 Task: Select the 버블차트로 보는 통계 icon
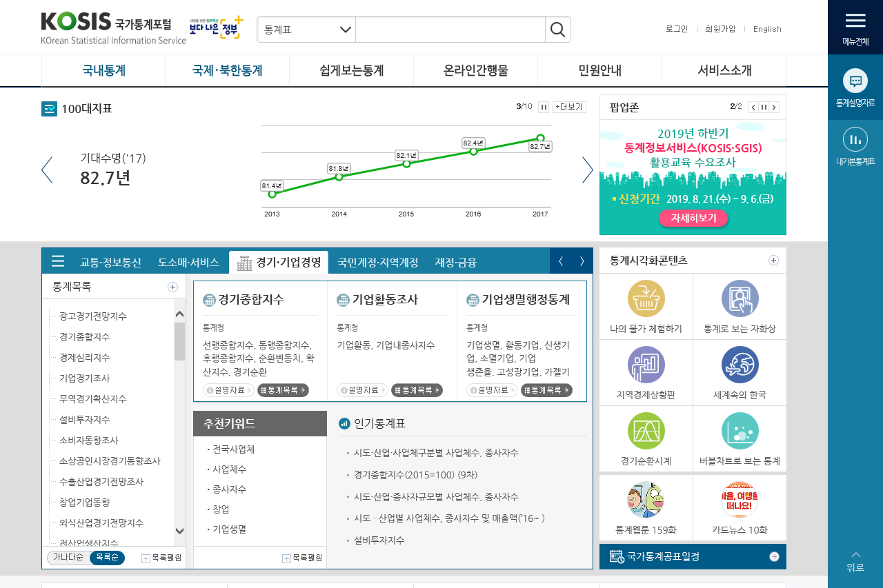click(x=740, y=432)
